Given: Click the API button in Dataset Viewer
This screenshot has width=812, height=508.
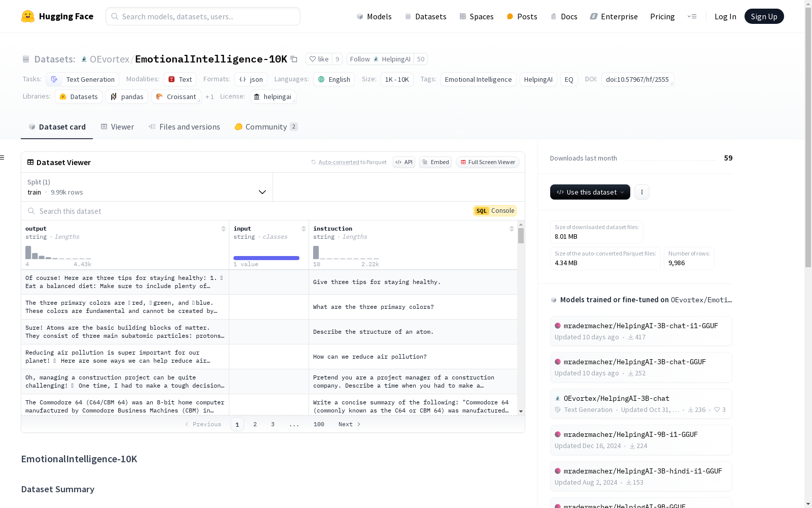Looking at the screenshot, I should (x=404, y=162).
